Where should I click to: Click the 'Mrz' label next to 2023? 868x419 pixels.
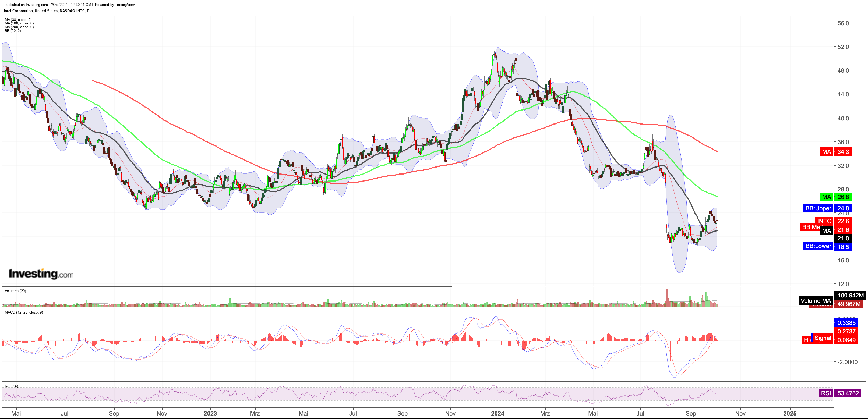(255, 413)
